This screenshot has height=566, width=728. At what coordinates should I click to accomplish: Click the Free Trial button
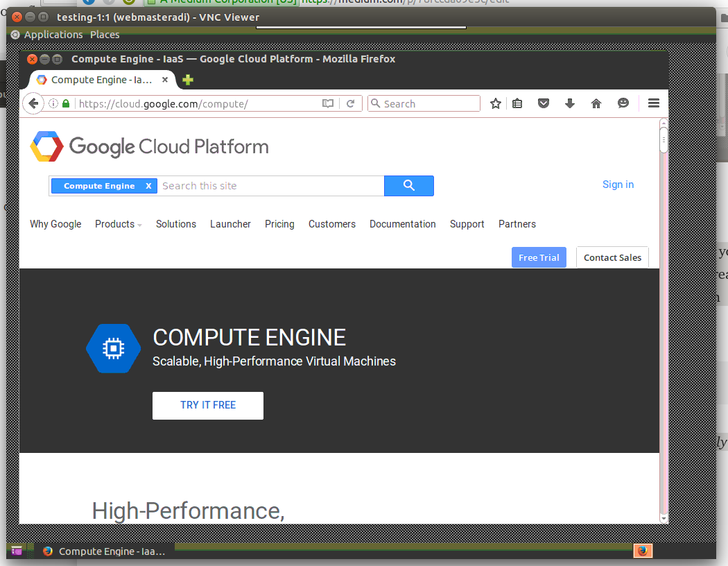(539, 257)
